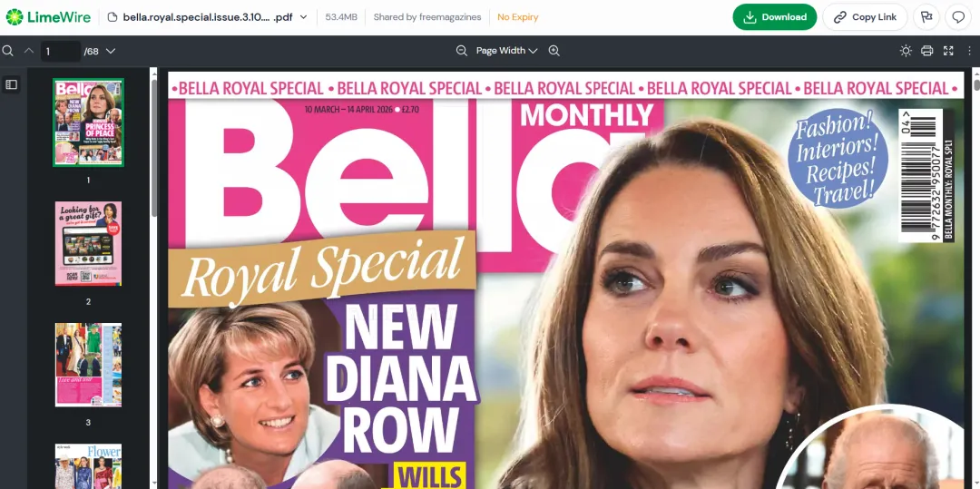The image size is (980, 489).
Task: Click the LimeWire logo
Action: point(48,17)
